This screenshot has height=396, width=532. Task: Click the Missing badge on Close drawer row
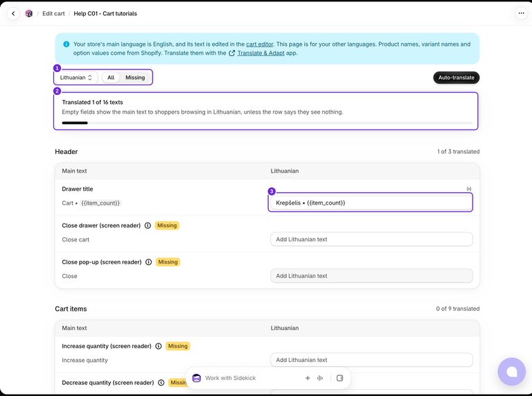tap(167, 225)
